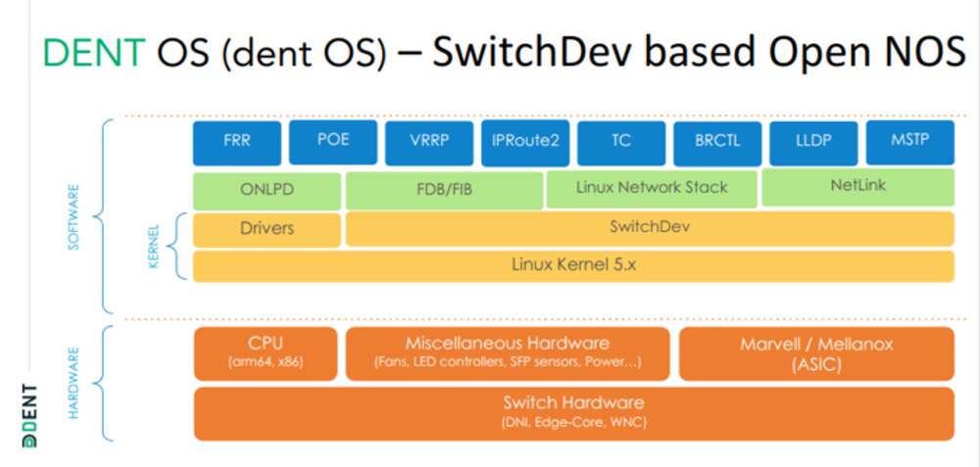Click the Switch Hardware orange bar
980x467 pixels.
coord(572,412)
